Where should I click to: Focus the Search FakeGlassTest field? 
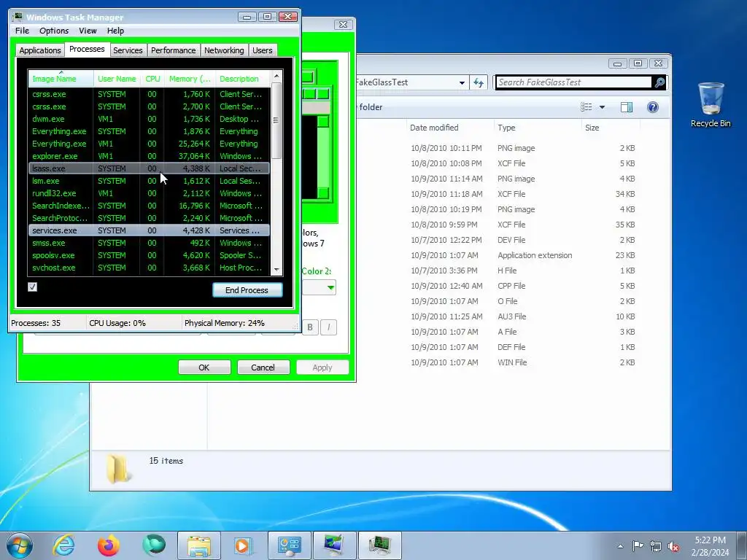tap(573, 82)
